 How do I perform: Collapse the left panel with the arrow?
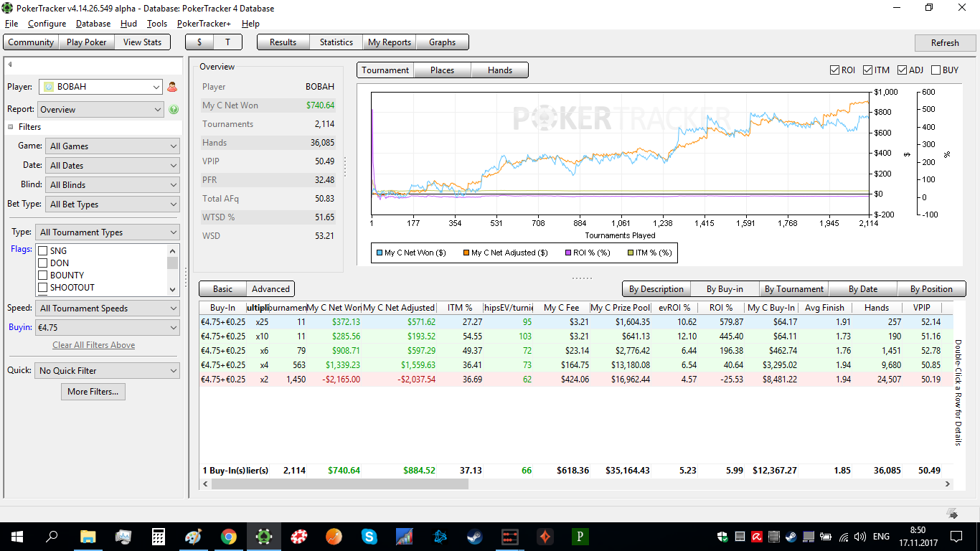10,65
